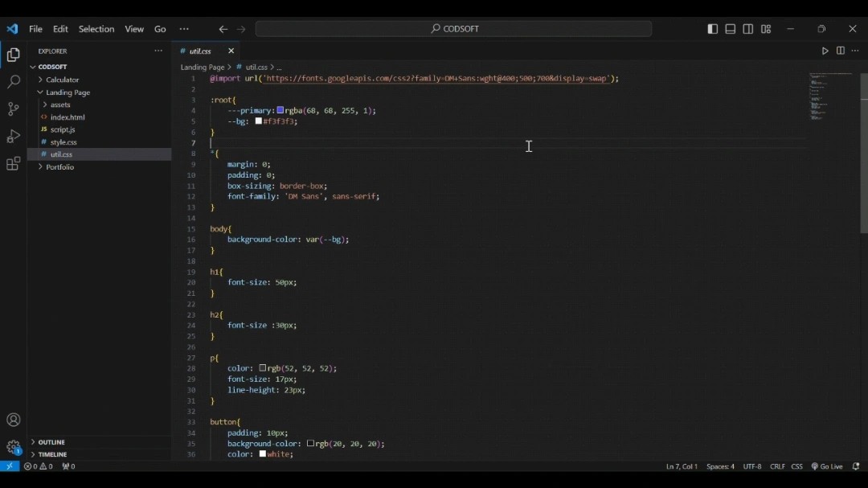
Task: Show errors and warnings count
Action: tap(39, 466)
